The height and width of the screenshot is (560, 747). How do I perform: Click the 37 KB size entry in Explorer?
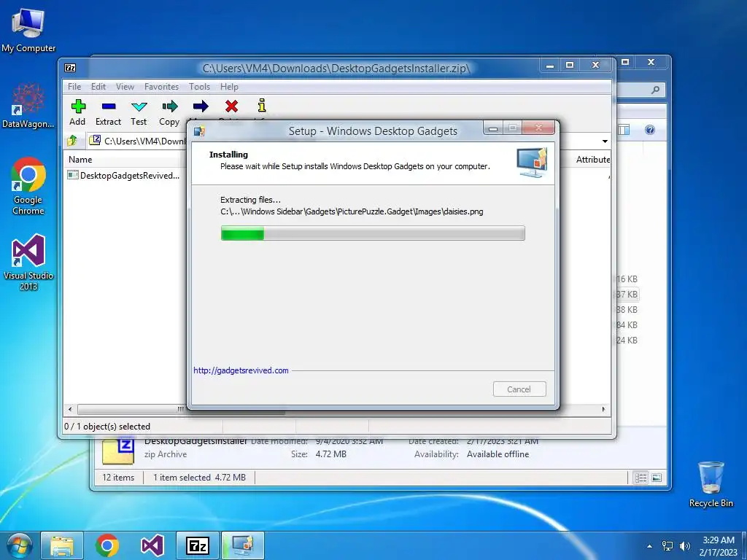click(627, 295)
